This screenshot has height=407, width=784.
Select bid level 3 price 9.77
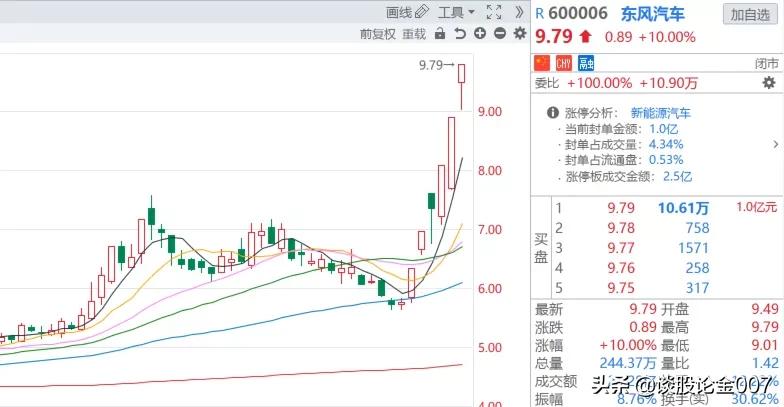[621, 248]
